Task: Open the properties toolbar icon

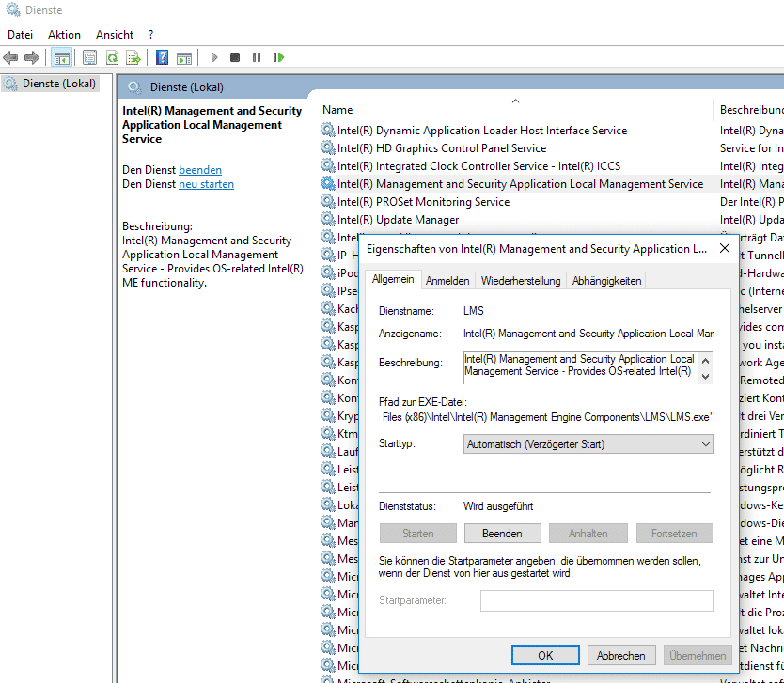Action: pos(89,58)
